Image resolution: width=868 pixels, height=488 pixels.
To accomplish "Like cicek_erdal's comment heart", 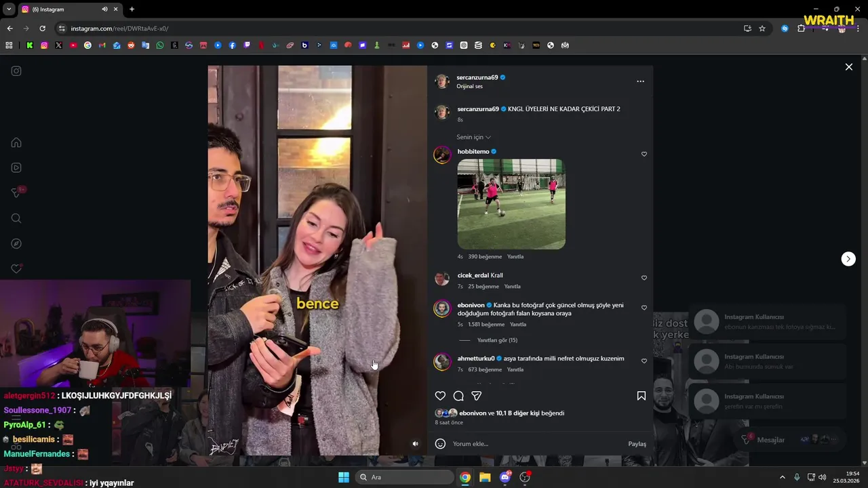I will pyautogui.click(x=644, y=278).
